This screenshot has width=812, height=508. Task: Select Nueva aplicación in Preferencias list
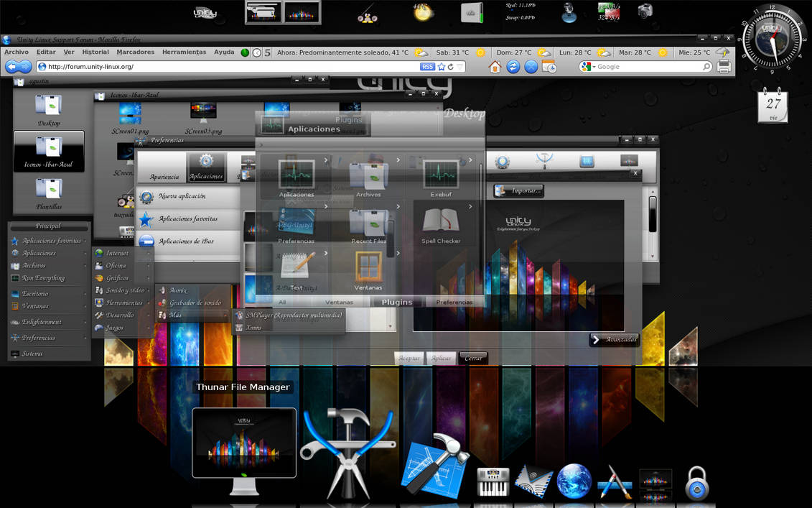(x=189, y=196)
